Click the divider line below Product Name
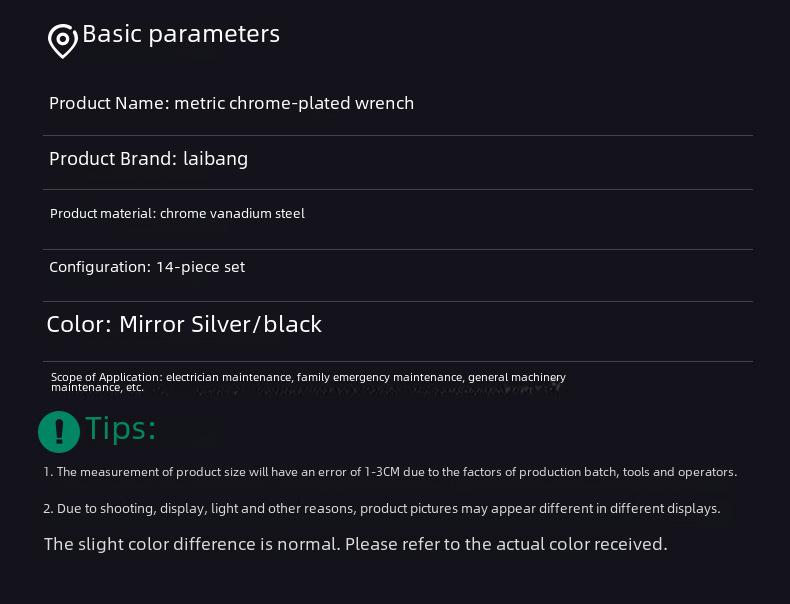The height and width of the screenshot is (604, 790). point(398,136)
